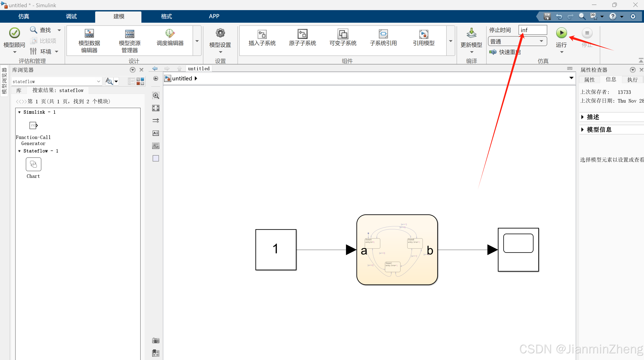Open the 调试 ribbon tab

click(x=71, y=16)
